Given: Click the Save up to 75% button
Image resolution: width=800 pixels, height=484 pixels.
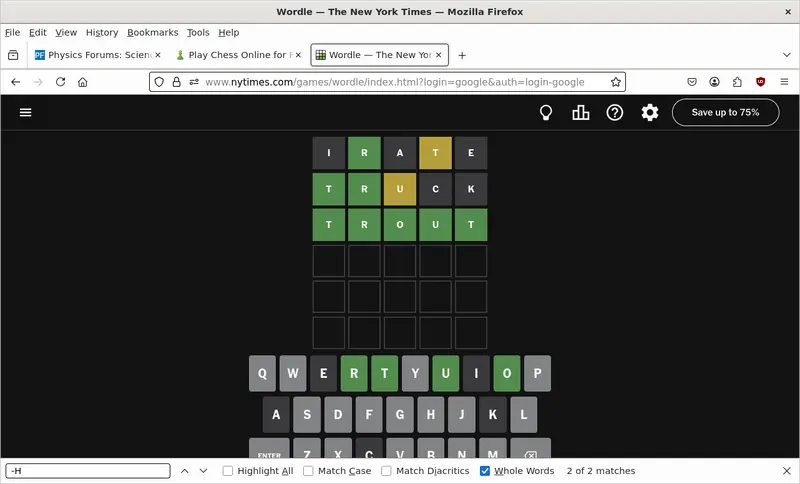Looking at the screenshot, I should (726, 113).
